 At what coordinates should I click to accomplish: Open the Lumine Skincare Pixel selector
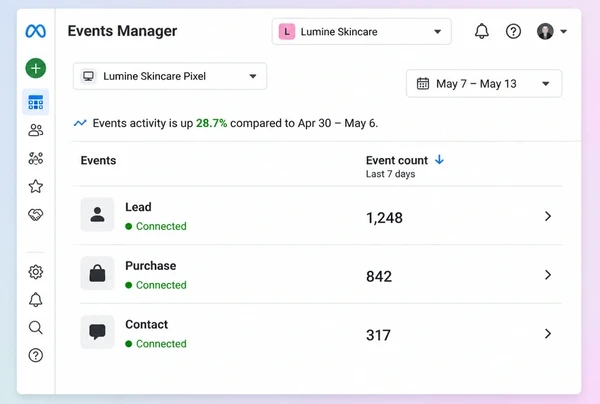click(170, 76)
